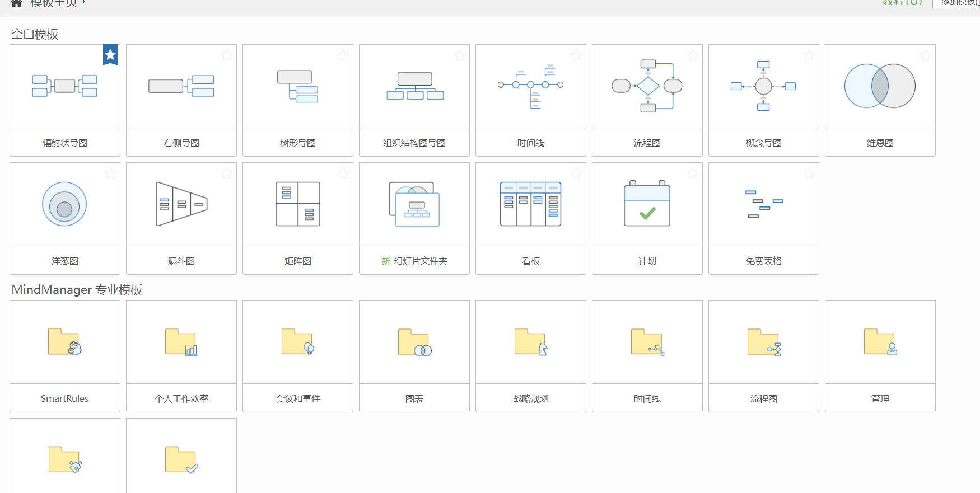Favorite the Org-Chart Map (组织结构图导图) star

coord(460,55)
